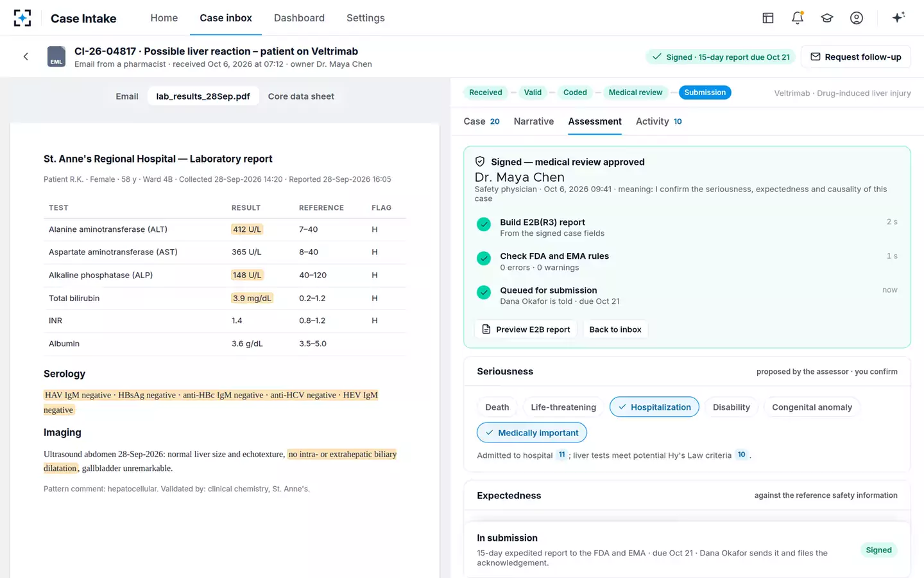This screenshot has width=924, height=578.
Task: Open citation 11 beside Admitted to hospital
Action: click(561, 455)
